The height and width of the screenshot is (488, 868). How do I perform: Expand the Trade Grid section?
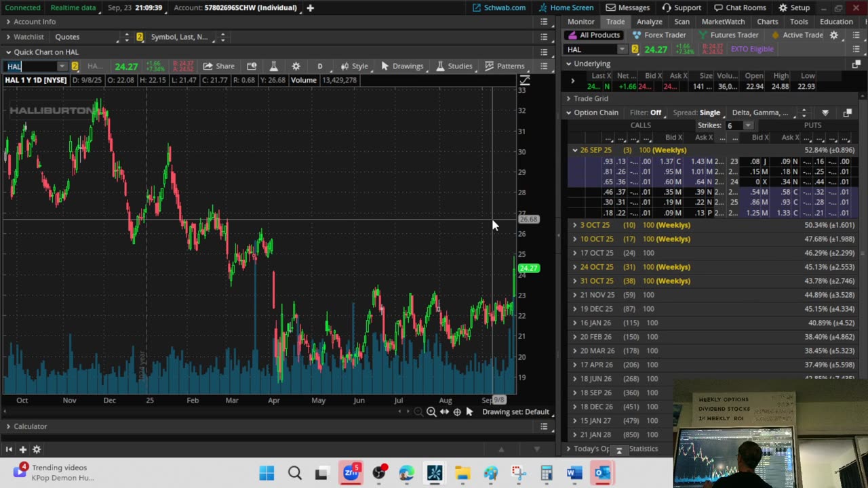[x=569, y=98]
